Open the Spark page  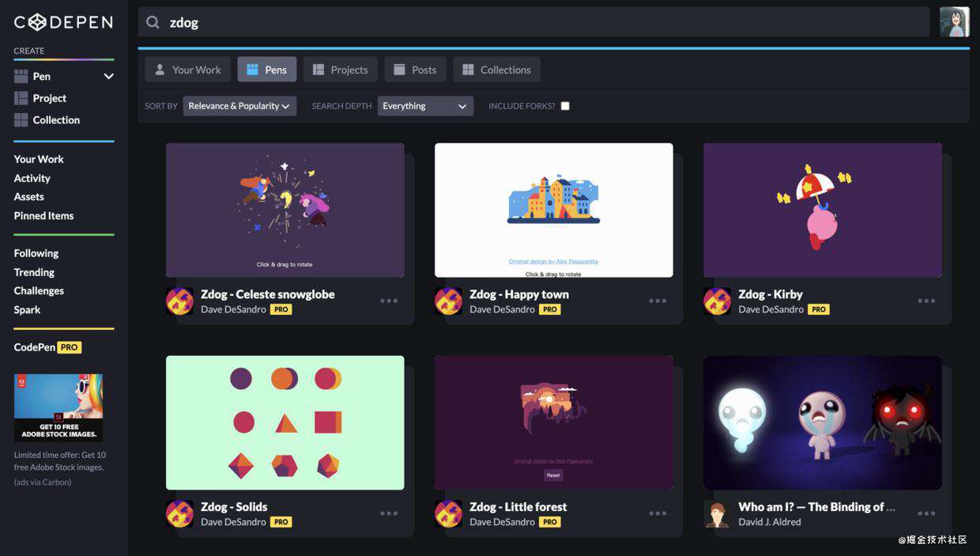coord(27,309)
